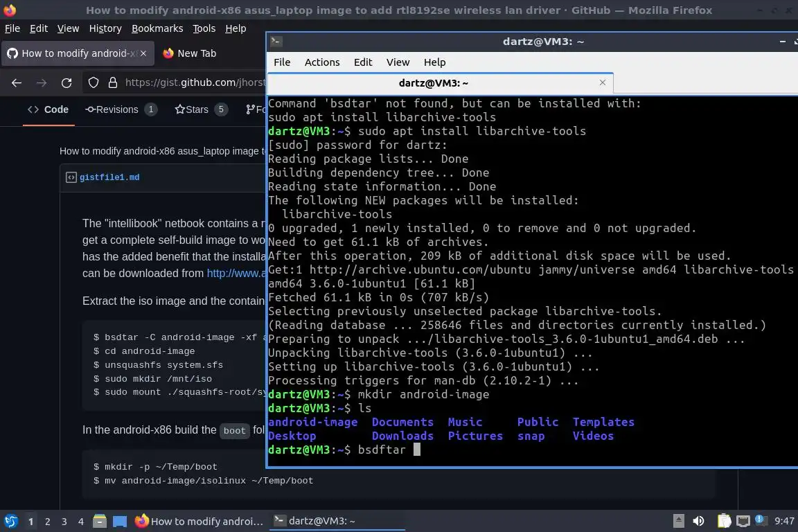
Task: Open the Firefox View menu
Action: (68, 28)
